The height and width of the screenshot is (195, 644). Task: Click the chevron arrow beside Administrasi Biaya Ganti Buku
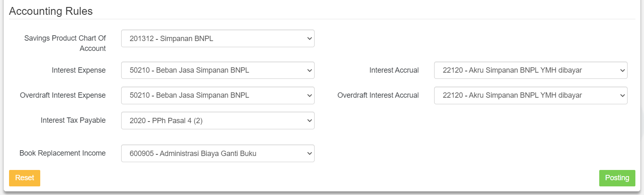click(x=309, y=154)
